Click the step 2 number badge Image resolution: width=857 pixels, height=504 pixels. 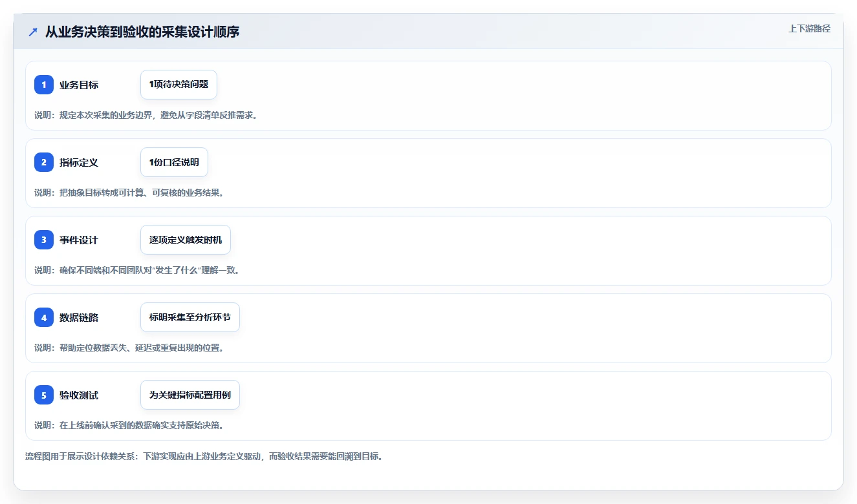click(44, 162)
